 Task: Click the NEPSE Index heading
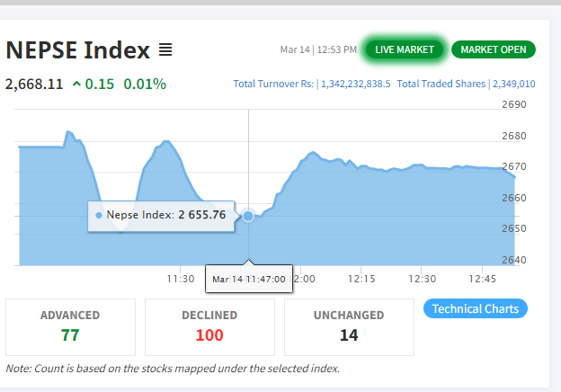pyautogui.click(x=77, y=49)
